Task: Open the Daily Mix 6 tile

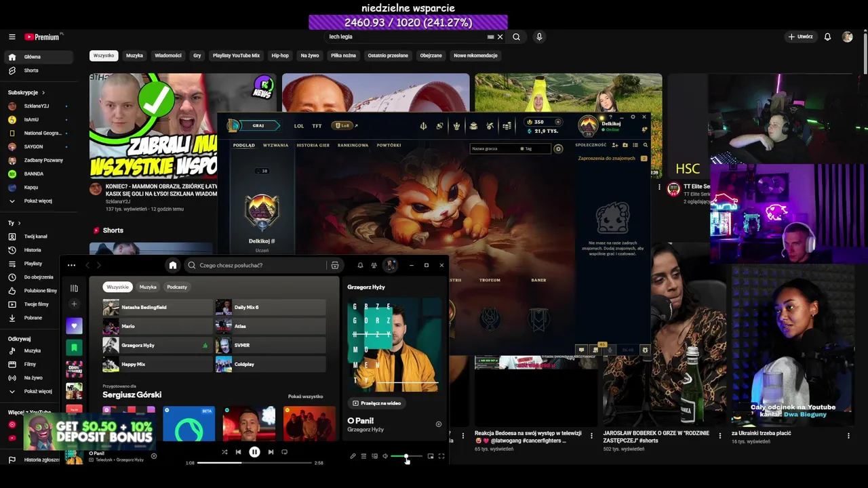Action: point(271,307)
